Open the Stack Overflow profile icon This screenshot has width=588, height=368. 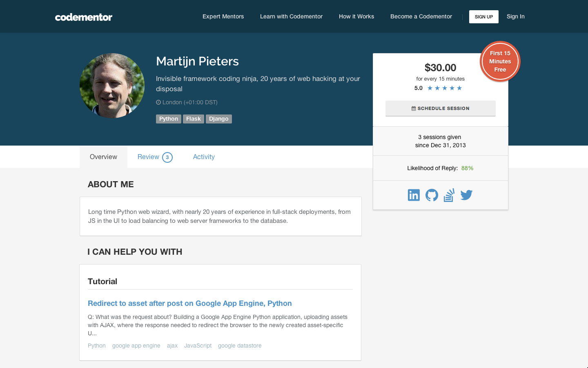[449, 195]
